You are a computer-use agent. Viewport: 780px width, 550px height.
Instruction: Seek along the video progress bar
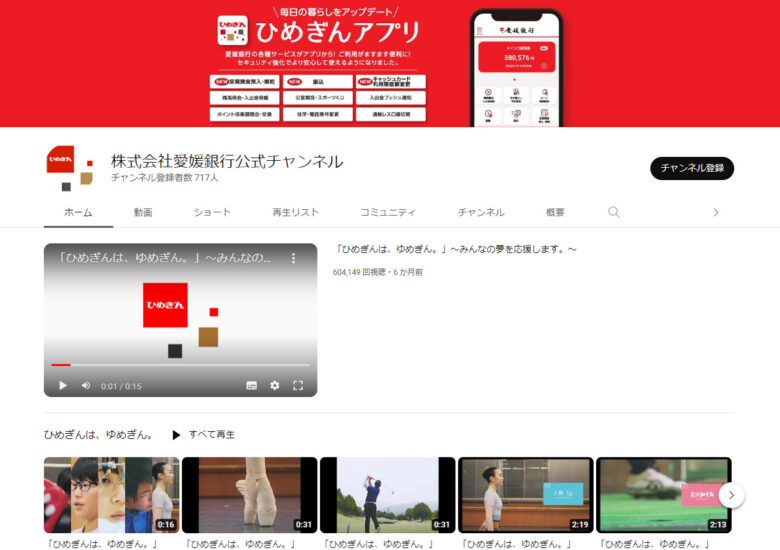[181, 365]
